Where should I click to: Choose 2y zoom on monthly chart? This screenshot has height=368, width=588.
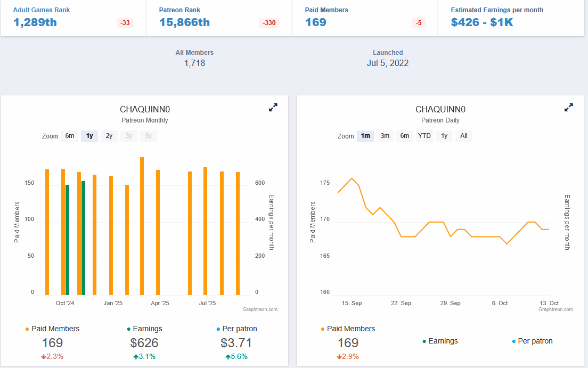point(109,136)
